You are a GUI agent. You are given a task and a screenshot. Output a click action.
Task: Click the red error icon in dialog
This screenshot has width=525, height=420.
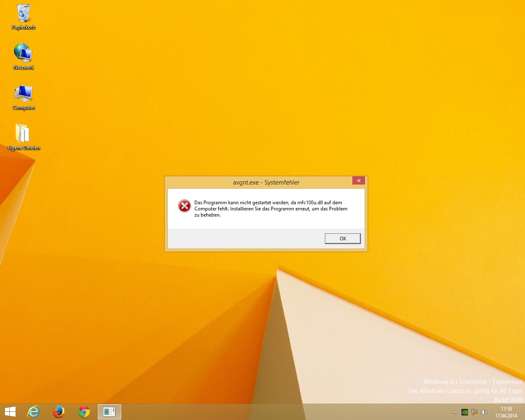[185, 206]
